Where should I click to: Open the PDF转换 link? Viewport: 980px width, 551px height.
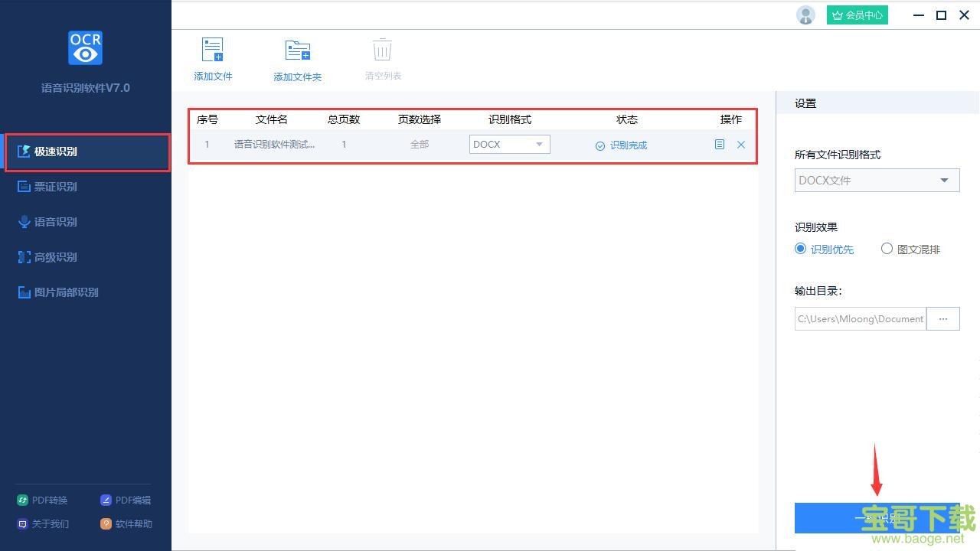[50, 500]
